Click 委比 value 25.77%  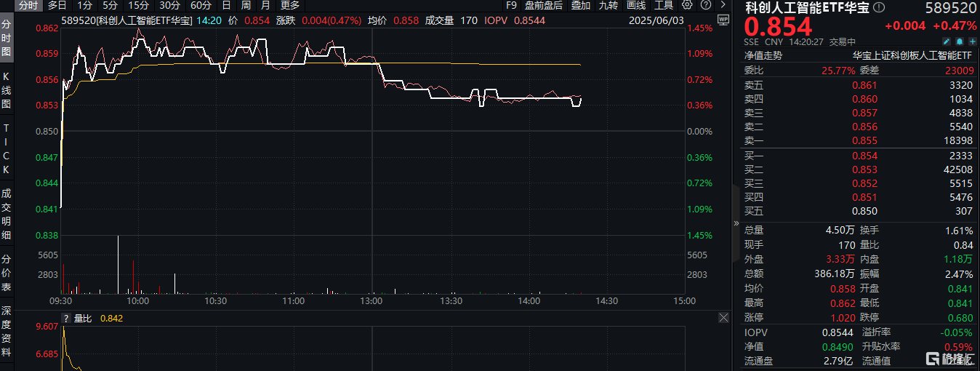(838, 71)
